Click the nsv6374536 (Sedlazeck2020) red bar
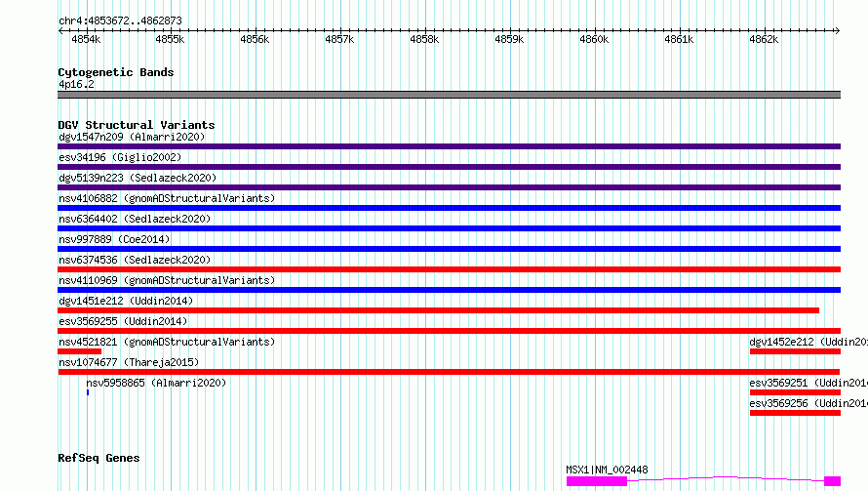This screenshot has height=491, width=868. [449, 269]
